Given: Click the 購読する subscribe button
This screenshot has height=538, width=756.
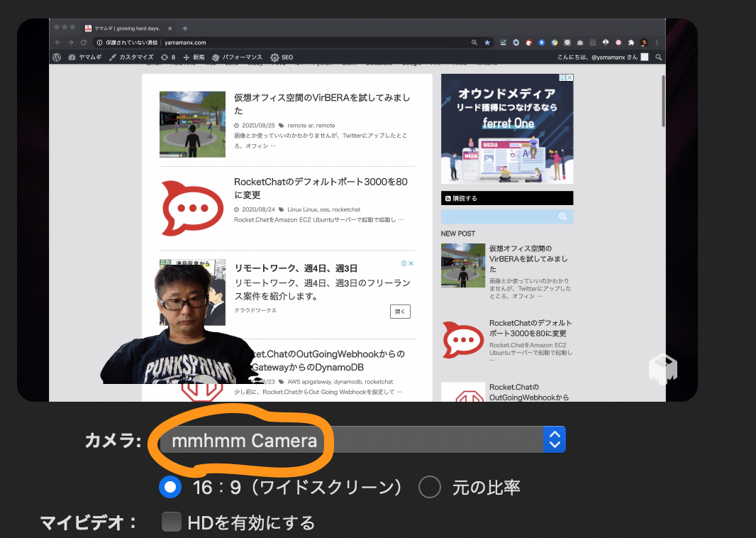Looking at the screenshot, I should [507, 198].
